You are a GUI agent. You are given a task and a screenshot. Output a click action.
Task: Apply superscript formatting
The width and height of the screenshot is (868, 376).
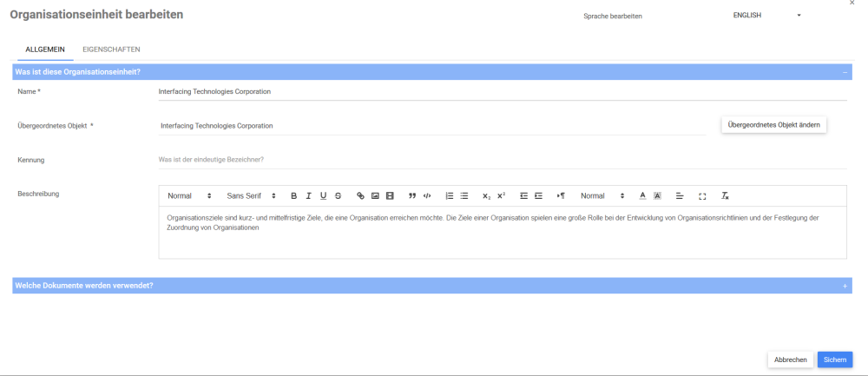[501, 196]
